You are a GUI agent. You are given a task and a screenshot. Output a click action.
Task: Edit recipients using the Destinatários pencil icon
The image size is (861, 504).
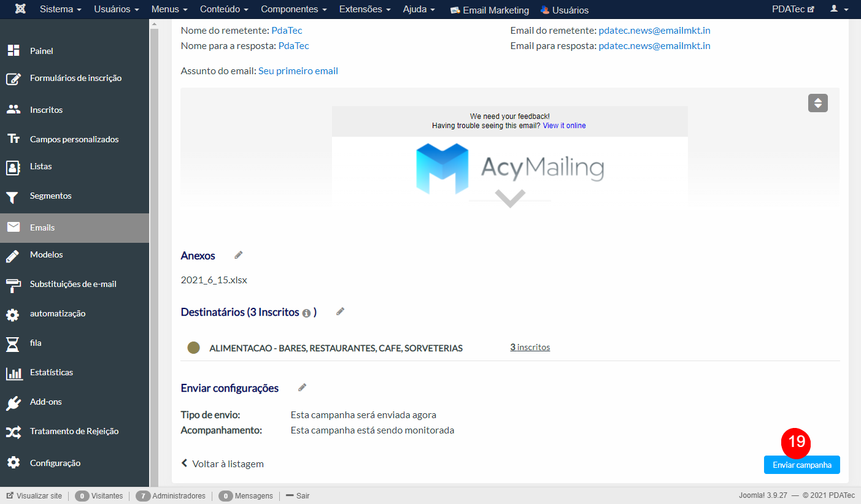pyautogui.click(x=340, y=311)
